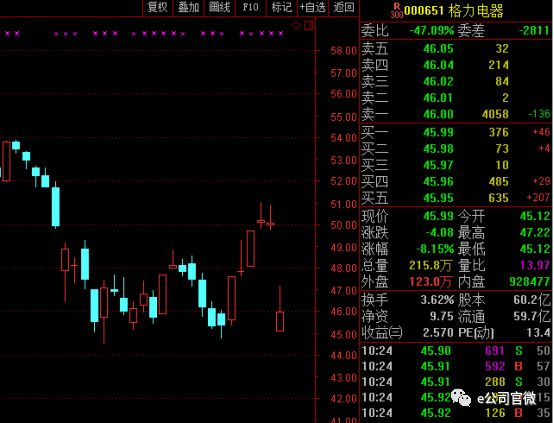Click the tall cyan candlestick near 51.00
This screenshot has width=554, height=423.
(56, 207)
